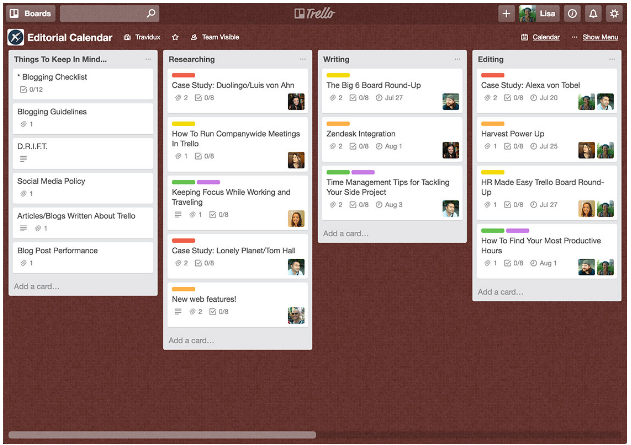The height and width of the screenshot is (445, 631).
Task: Open Editing list options menu
Action: pos(612,59)
